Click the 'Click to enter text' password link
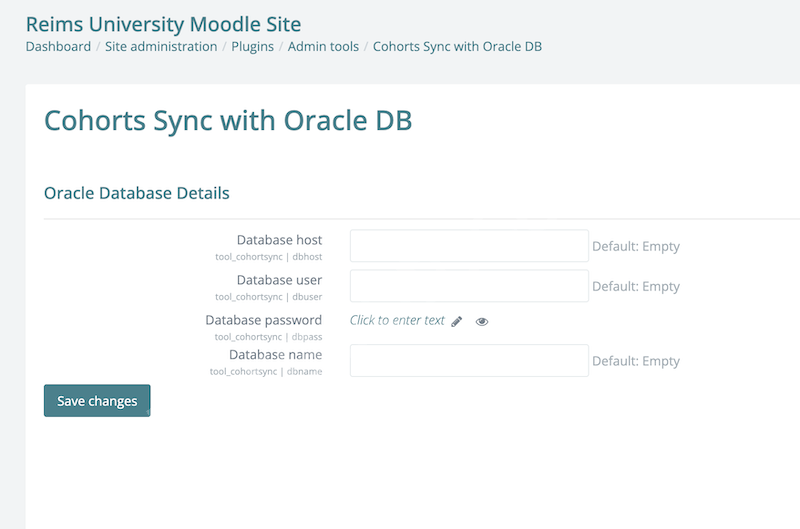Screen dimensions: 800x529 [397, 320]
